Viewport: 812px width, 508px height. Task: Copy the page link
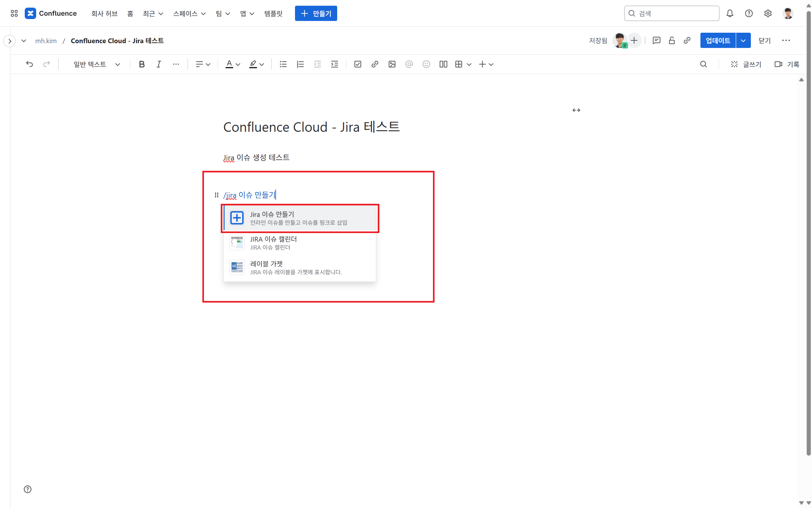[x=687, y=41]
